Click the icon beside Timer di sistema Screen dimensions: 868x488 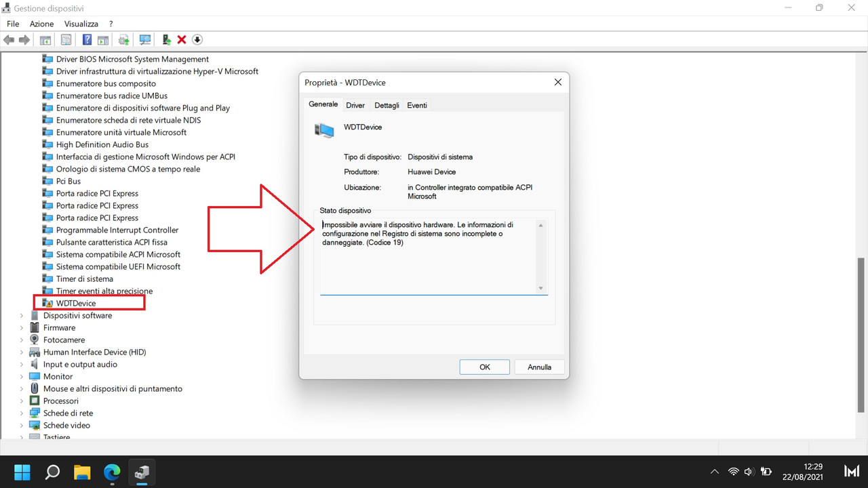[47, 279]
